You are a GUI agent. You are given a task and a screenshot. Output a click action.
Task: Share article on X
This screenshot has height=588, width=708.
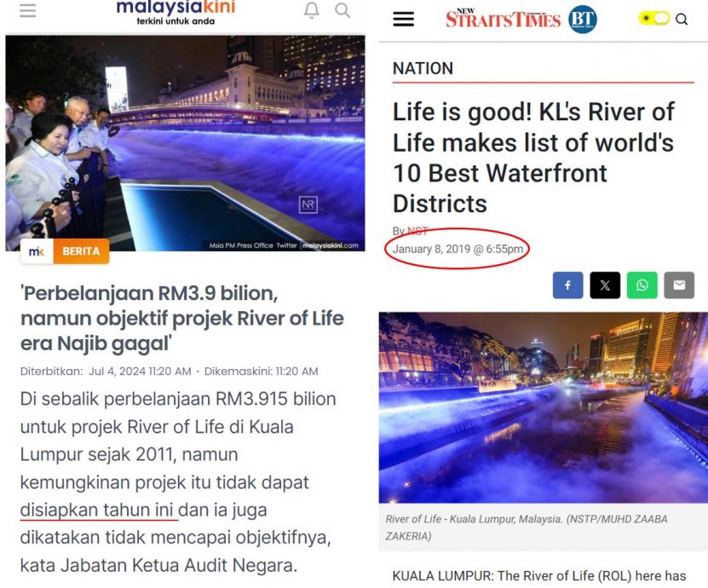click(605, 285)
